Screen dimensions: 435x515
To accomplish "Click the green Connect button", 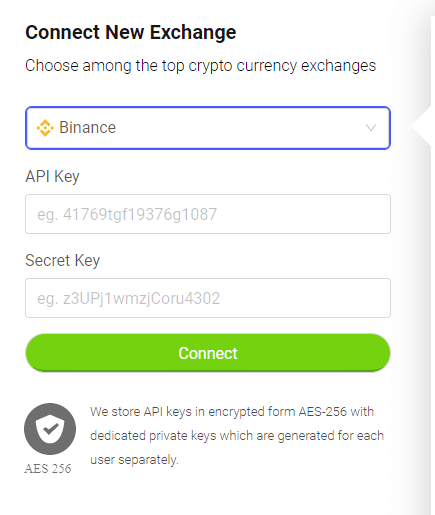I will pyautogui.click(x=208, y=353).
